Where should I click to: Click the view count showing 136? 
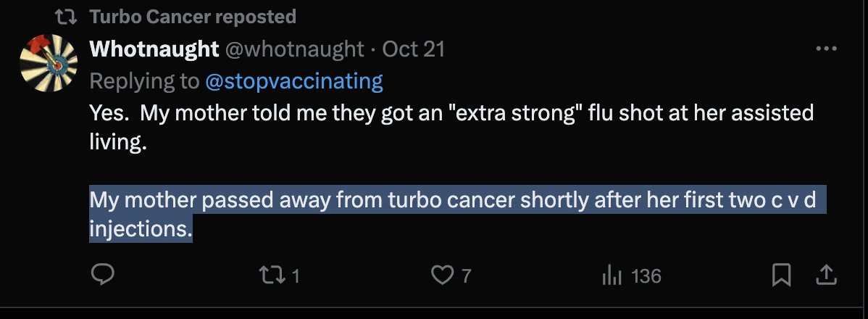click(x=646, y=275)
